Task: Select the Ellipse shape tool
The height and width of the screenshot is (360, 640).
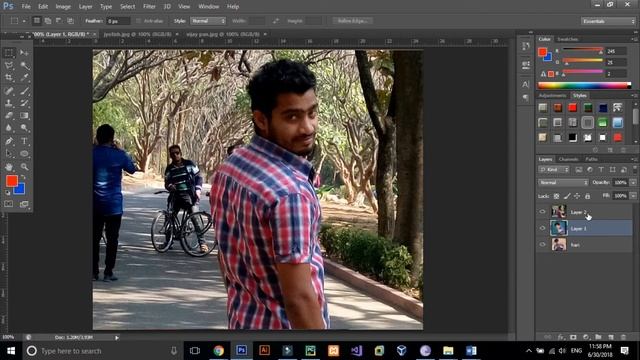Action: tap(24, 154)
